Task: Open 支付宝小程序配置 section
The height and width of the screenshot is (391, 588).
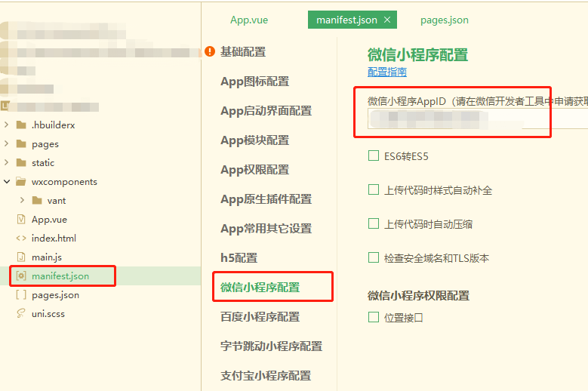Action: pos(266,375)
